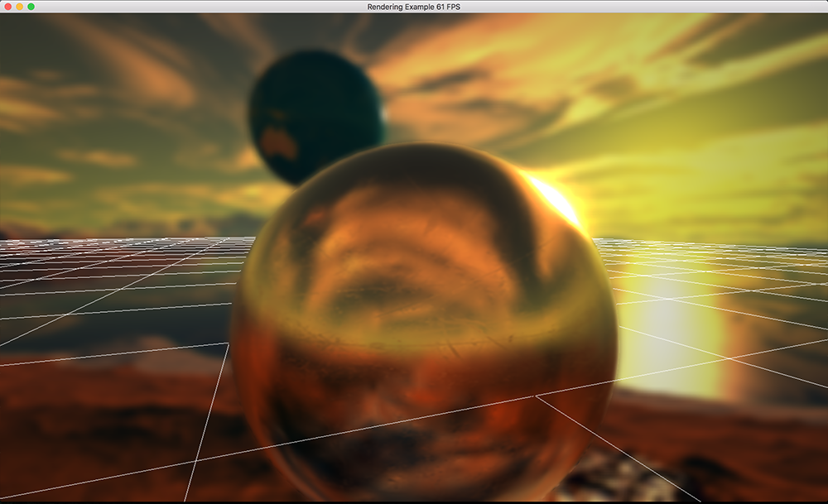Screen dimensions: 828x504
Task: Select the dark green sphere behind
Action: 316,118
